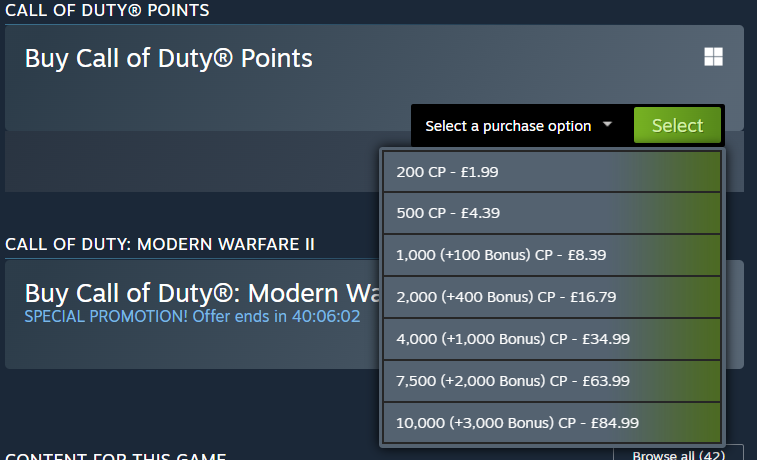Viewport: 757px width, 460px height.
Task: Click the 'Buy Call of Duty® Points' title
Action: [x=168, y=58]
